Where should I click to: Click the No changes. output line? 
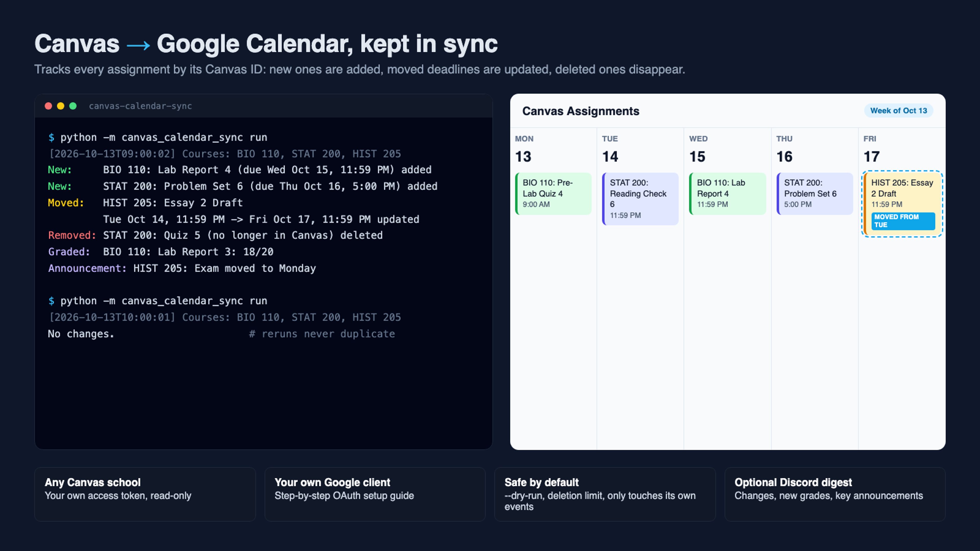(81, 334)
